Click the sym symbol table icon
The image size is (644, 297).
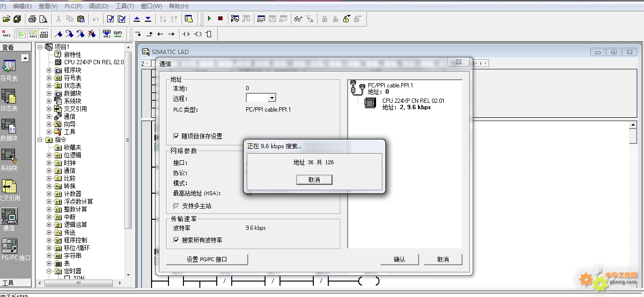coord(118,34)
